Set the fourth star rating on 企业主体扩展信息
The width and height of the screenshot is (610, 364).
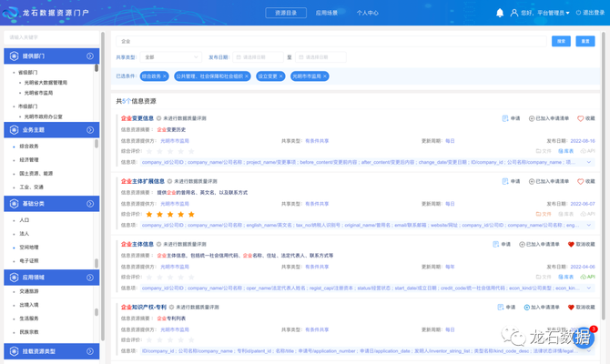point(181,215)
